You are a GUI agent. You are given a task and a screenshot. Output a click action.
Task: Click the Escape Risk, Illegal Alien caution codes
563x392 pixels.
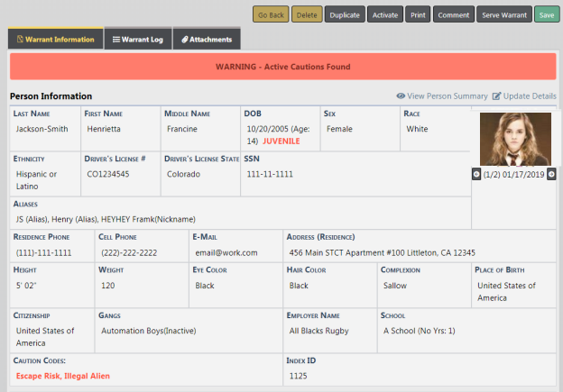[x=59, y=374]
